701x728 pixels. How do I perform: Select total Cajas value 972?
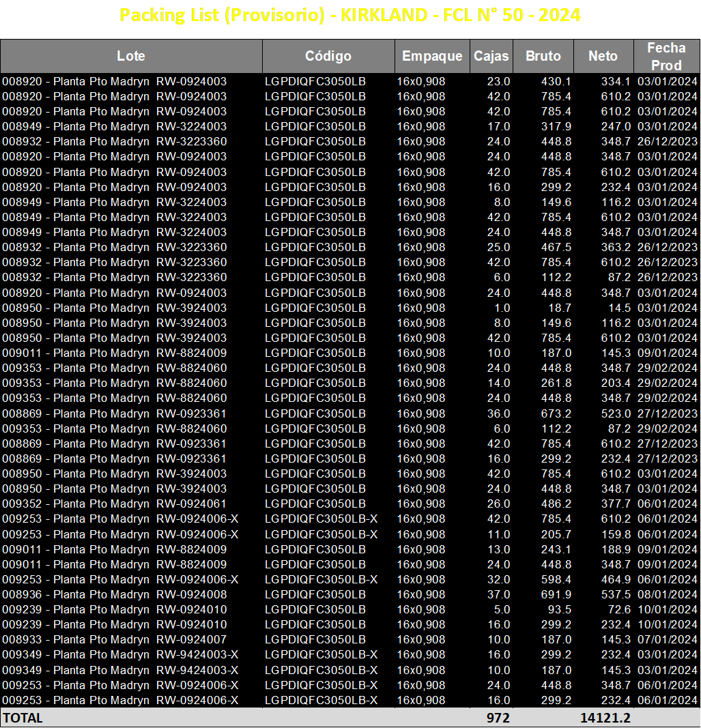pos(498,718)
